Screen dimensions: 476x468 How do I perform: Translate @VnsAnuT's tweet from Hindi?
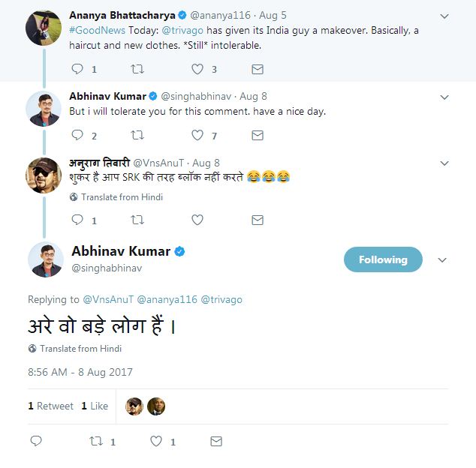tap(122, 197)
